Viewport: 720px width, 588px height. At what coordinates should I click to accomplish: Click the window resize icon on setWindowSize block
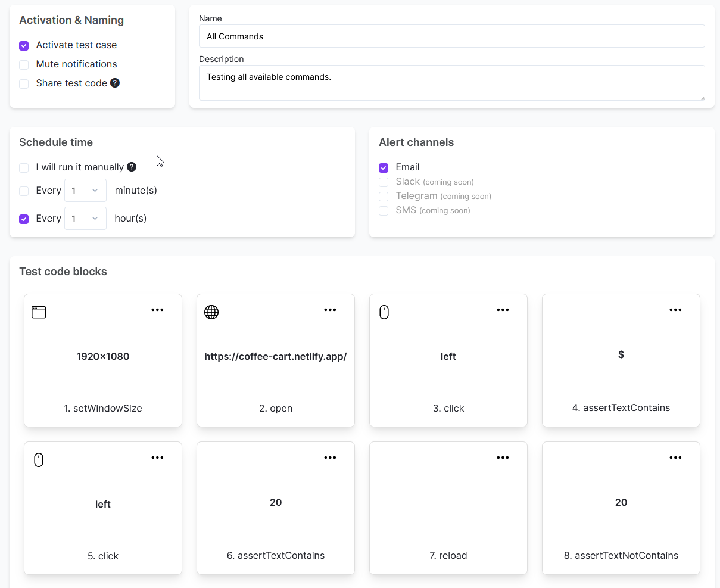tap(39, 312)
